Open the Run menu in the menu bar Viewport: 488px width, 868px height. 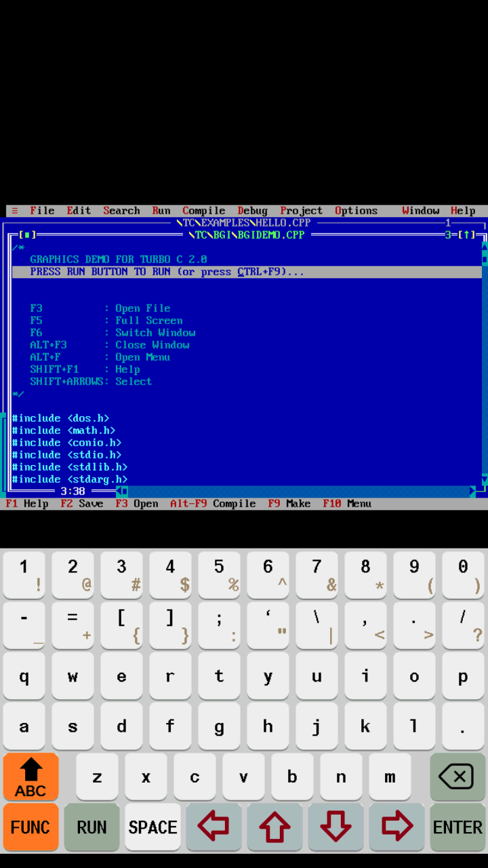pos(161,211)
